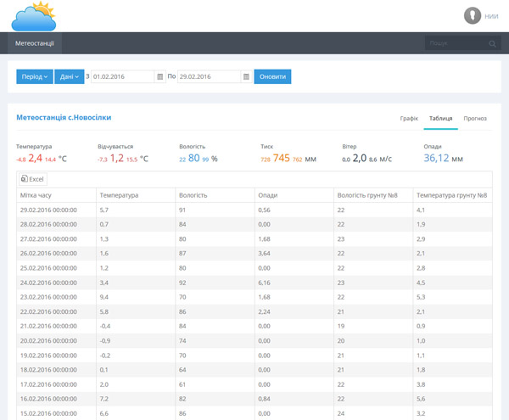Switch to the Графік tab
Viewport: 509px width, 420px height.
pyautogui.click(x=409, y=119)
